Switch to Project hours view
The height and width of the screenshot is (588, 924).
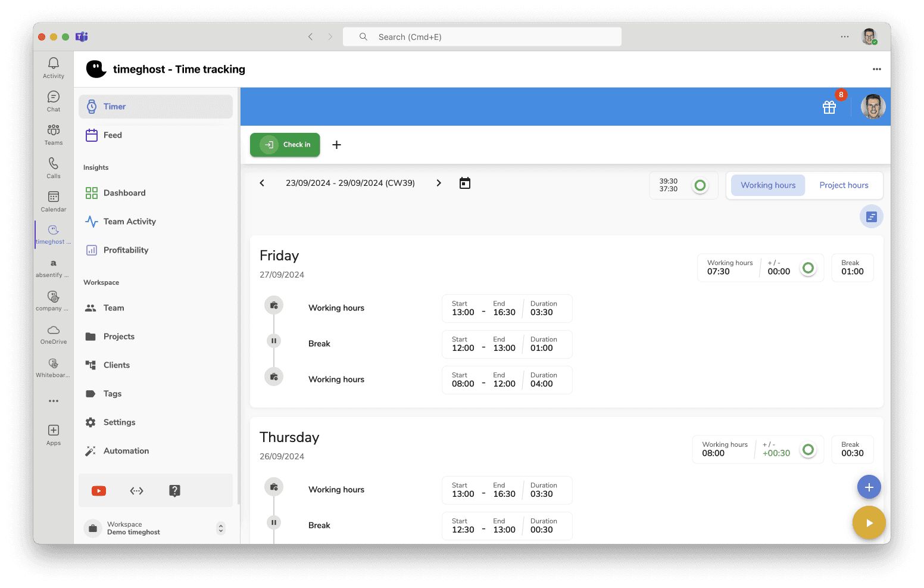coord(844,185)
